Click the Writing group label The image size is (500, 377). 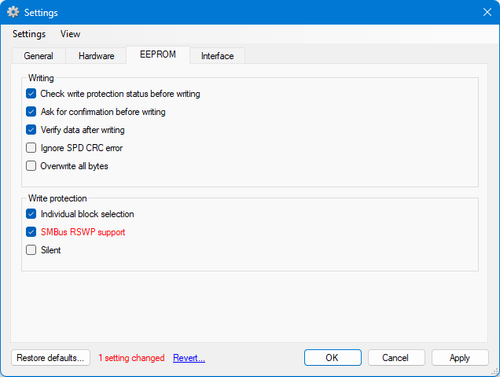tap(41, 78)
